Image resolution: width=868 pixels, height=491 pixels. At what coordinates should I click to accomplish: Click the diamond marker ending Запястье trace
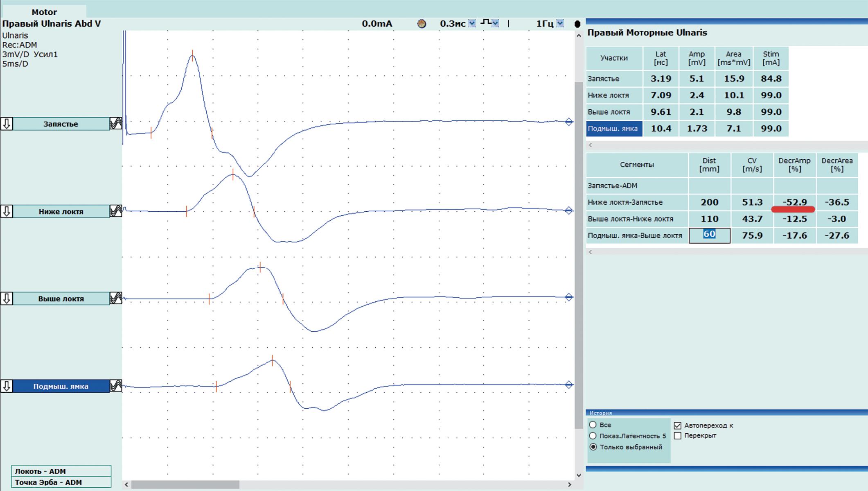point(569,122)
